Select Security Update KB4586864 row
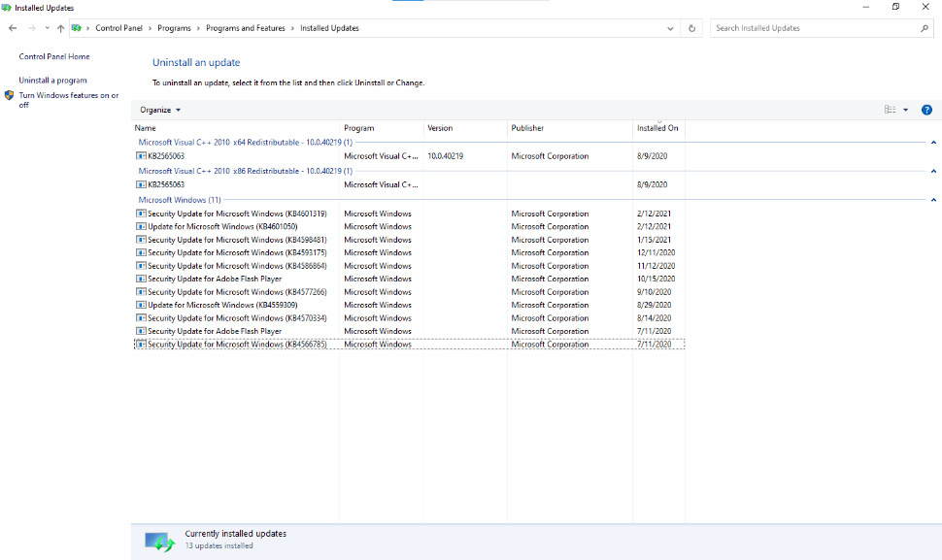The height and width of the screenshot is (560, 942). tap(409, 266)
